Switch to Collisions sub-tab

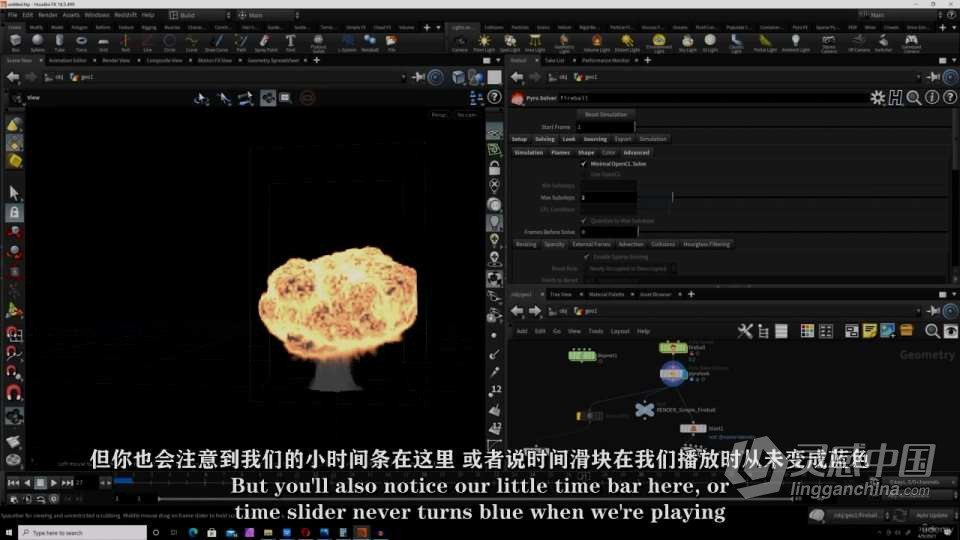coord(662,244)
